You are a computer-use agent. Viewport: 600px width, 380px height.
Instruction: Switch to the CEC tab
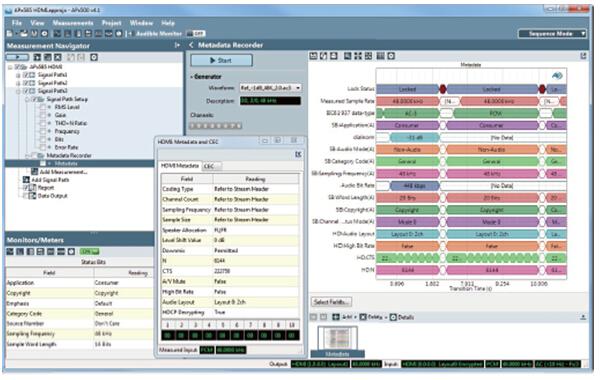209,166
